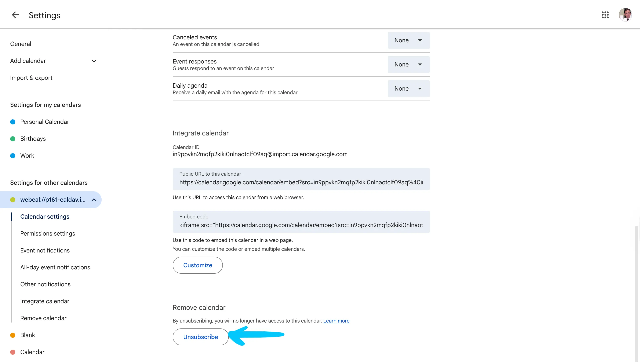
Task: Click the Public URL to this calendar field
Action: (x=301, y=182)
